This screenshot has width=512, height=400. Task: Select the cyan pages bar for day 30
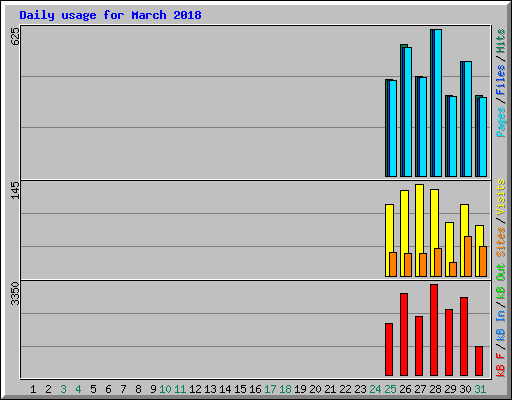tap(468, 119)
